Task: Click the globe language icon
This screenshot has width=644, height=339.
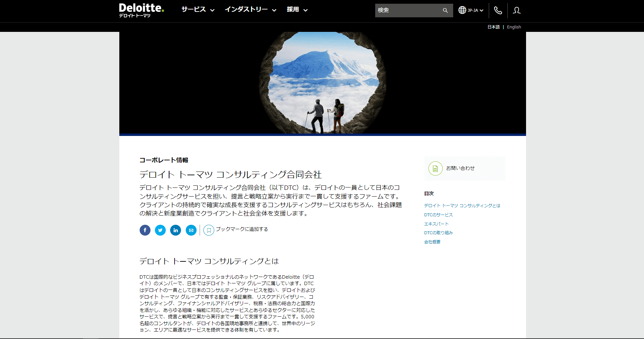Action: tap(462, 10)
